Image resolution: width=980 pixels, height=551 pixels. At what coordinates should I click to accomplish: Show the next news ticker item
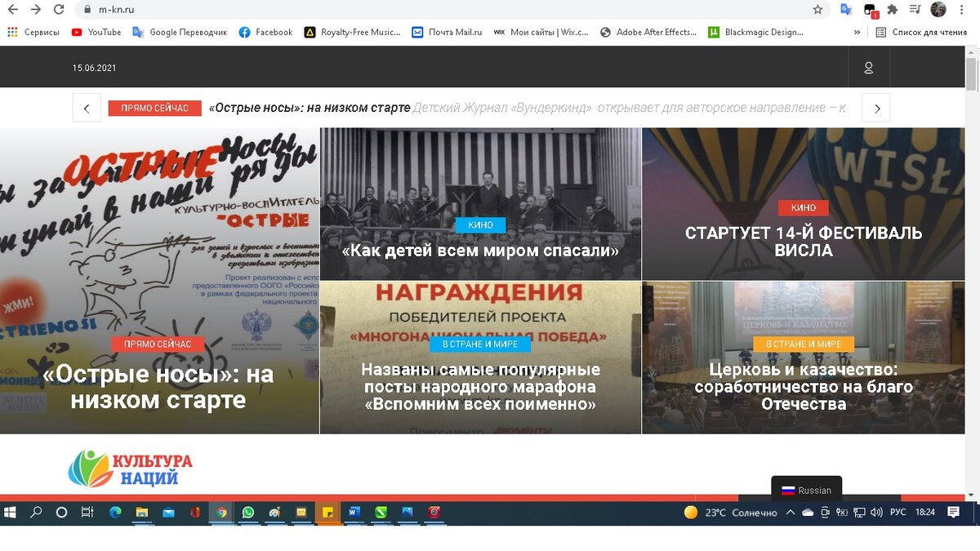point(876,108)
